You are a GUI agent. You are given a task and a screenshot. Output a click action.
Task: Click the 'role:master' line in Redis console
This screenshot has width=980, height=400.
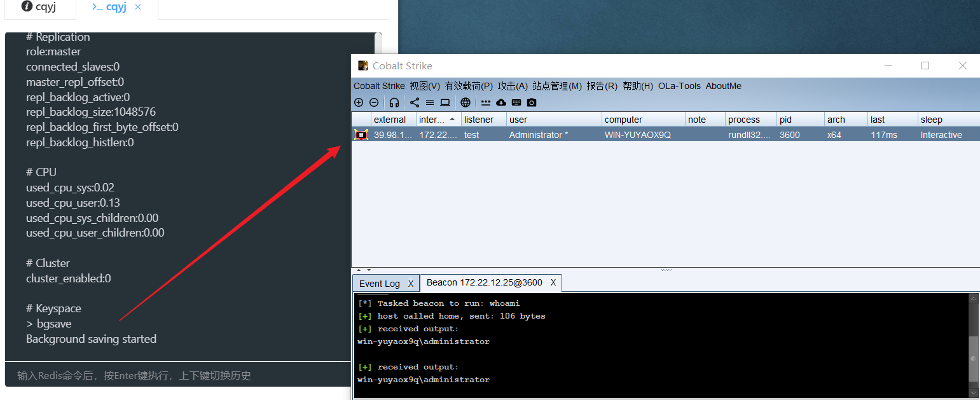click(x=53, y=52)
